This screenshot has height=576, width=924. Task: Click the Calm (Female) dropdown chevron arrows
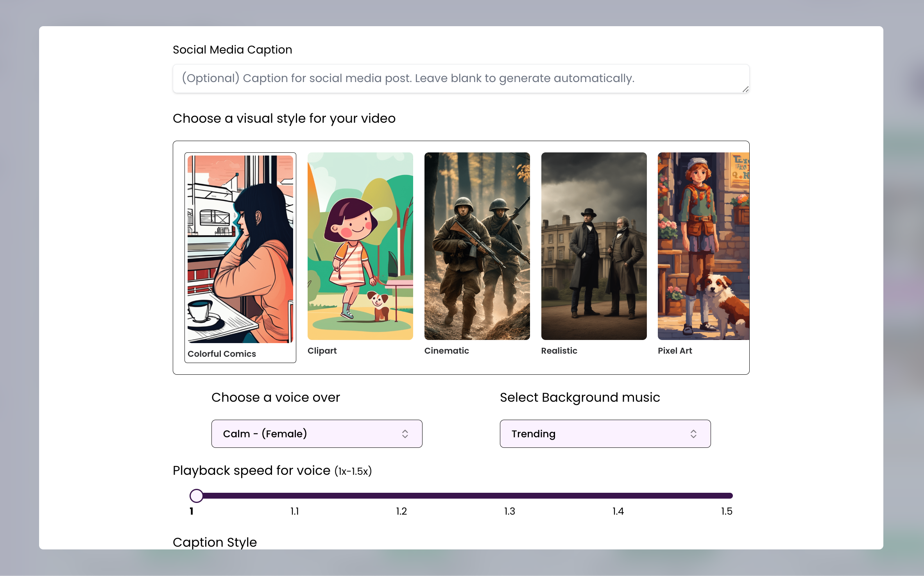pyautogui.click(x=405, y=434)
